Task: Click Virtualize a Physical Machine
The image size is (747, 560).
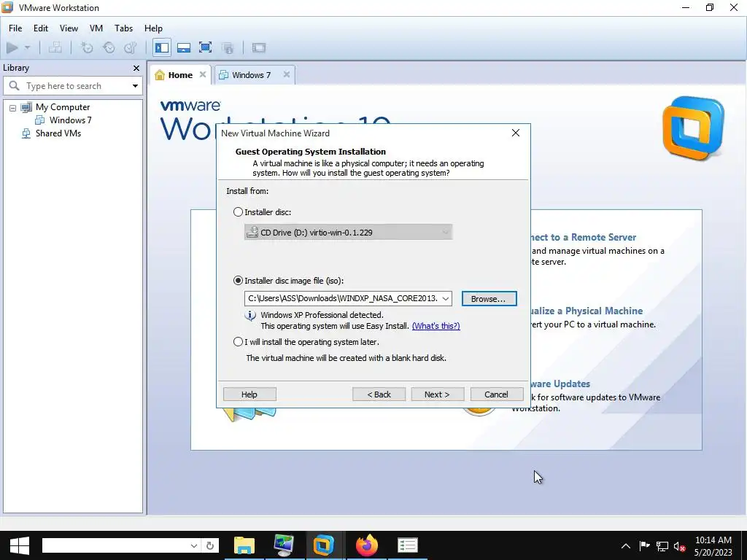Action: tap(587, 311)
